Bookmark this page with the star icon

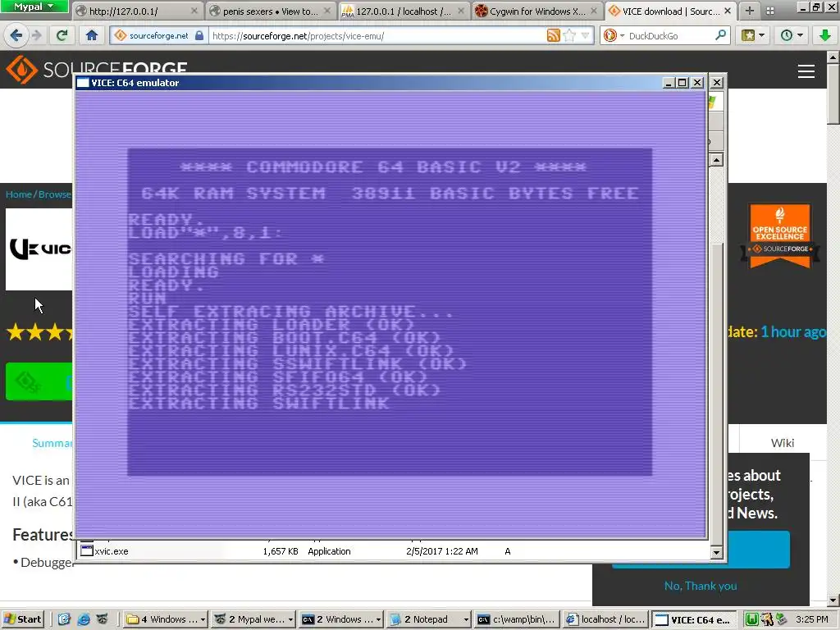(569, 36)
